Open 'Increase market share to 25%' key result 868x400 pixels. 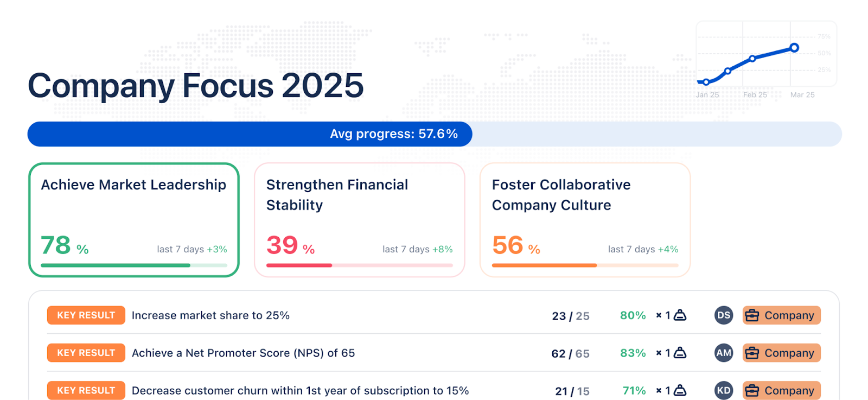[210, 315]
